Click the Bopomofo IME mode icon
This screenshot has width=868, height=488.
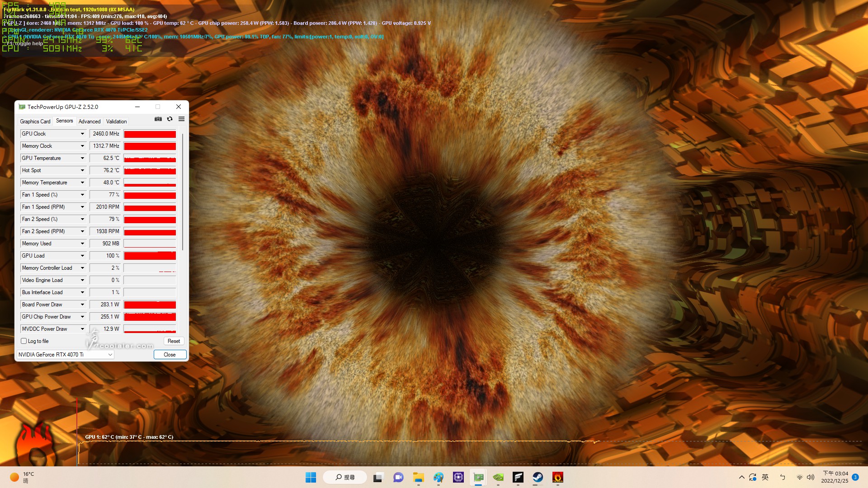pos(783,477)
